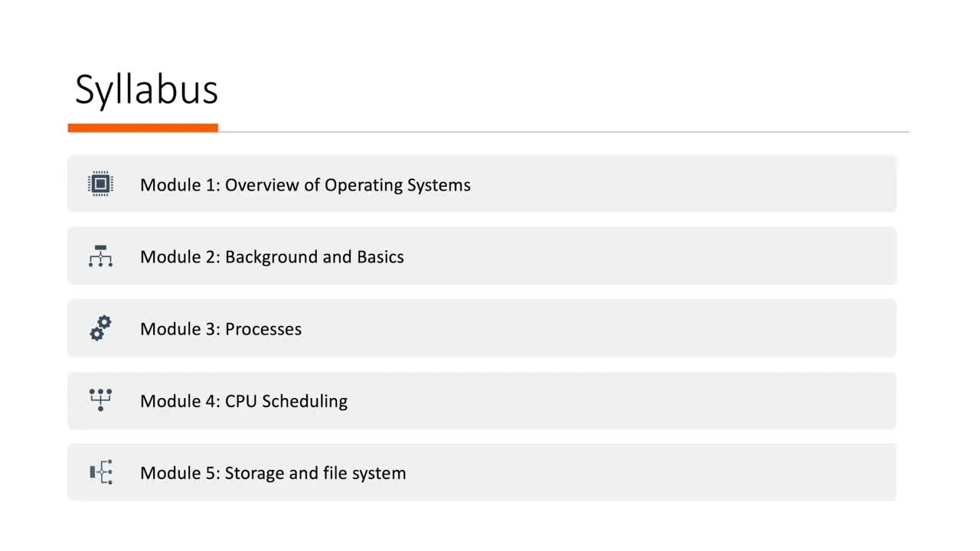Click the empty area of the Module 4 row
980x551 pixels.
pos(620,400)
